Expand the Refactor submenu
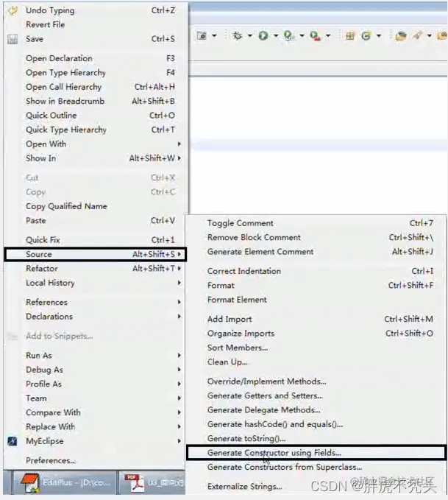 96,269
